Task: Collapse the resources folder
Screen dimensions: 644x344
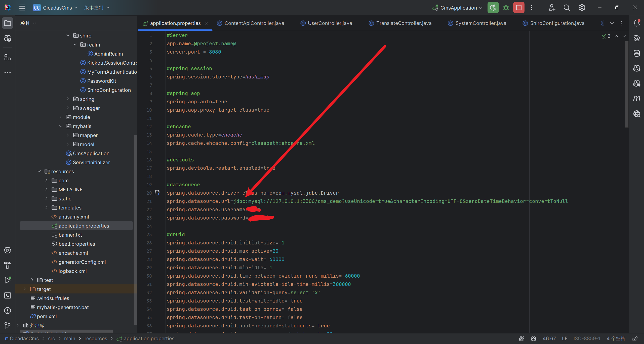Action: click(x=39, y=171)
